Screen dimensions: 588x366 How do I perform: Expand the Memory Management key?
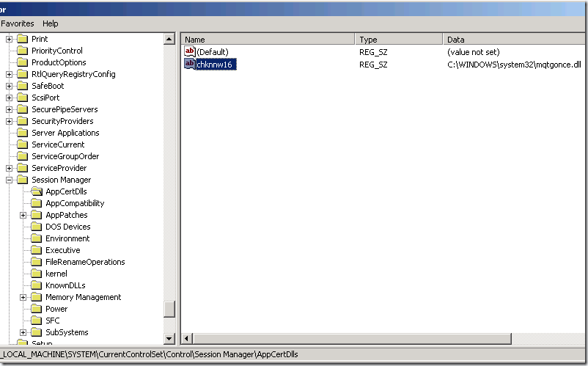tap(23, 297)
